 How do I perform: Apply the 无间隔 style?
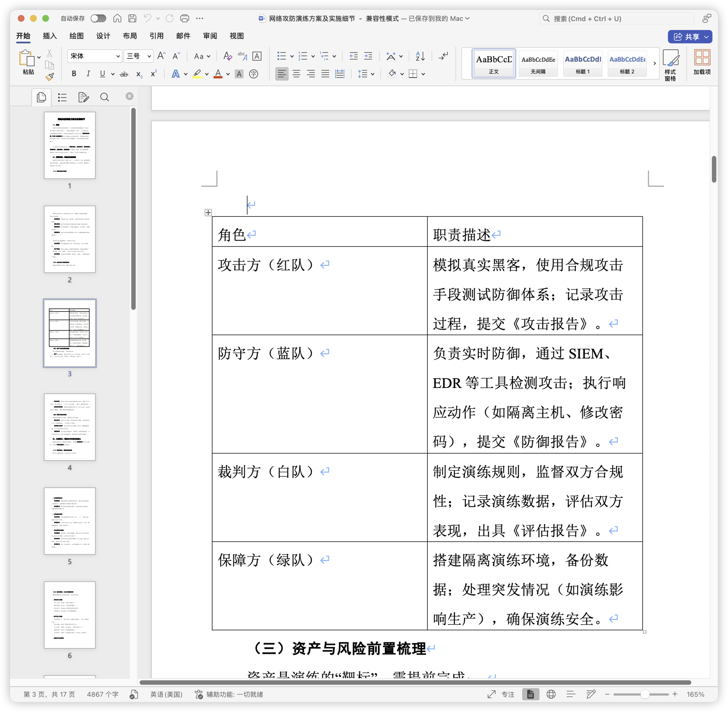click(x=538, y=63)
